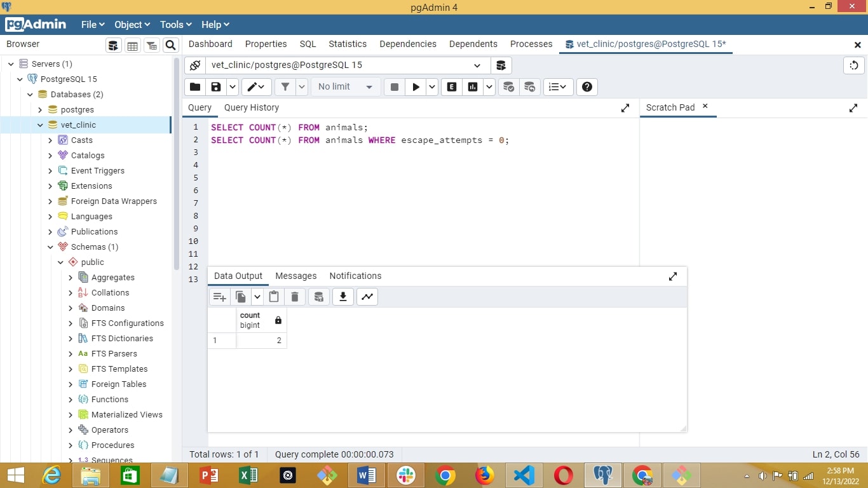Click the Edit pencil toolbar button
Image resolution: width=868 pixels, height=488 pixels.
click(x=257, y=87)
